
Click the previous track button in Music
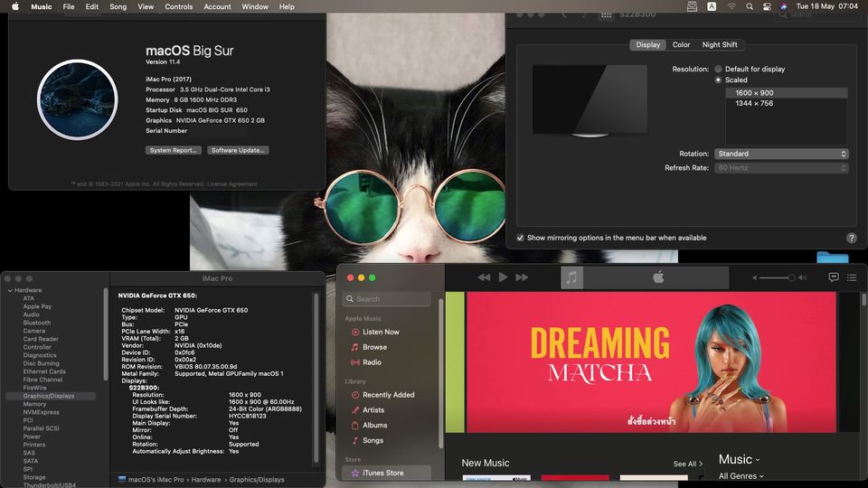click(484, 277)
